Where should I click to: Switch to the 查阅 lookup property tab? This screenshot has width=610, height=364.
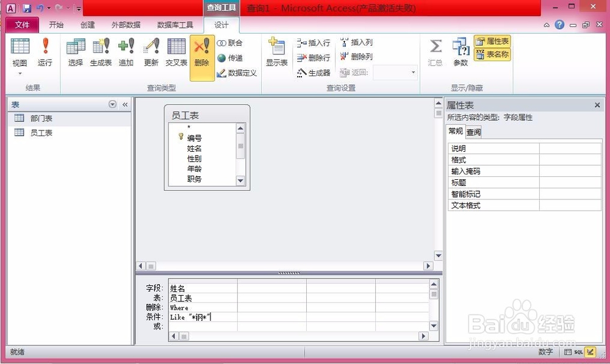coord(473,132)
